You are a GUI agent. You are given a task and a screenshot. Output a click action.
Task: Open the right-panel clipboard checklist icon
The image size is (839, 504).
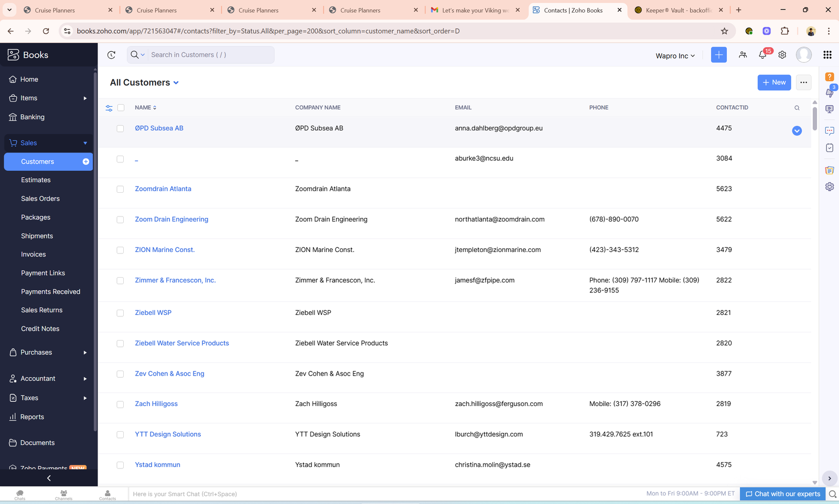coord(830,148)
